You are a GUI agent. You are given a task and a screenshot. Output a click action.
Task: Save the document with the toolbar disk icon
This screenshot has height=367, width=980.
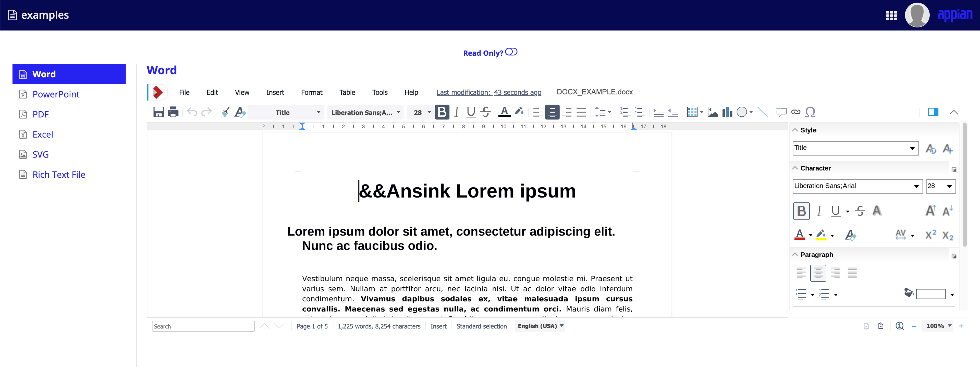(158, 112)
